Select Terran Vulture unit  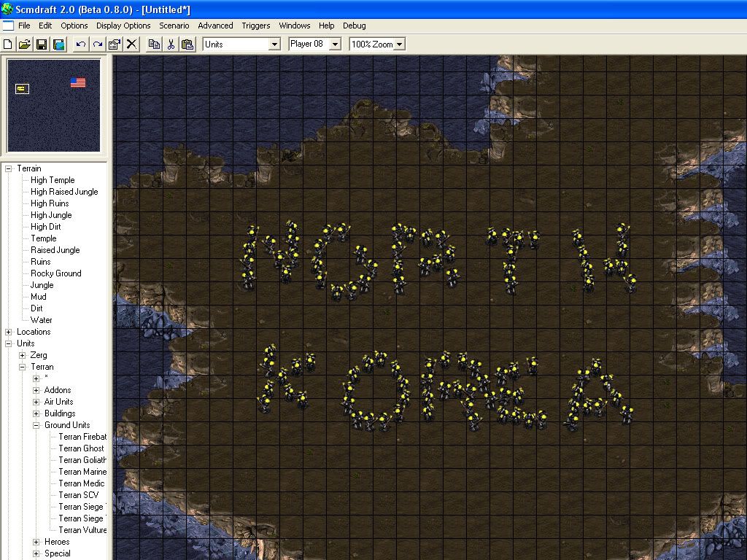coord(82,530)
